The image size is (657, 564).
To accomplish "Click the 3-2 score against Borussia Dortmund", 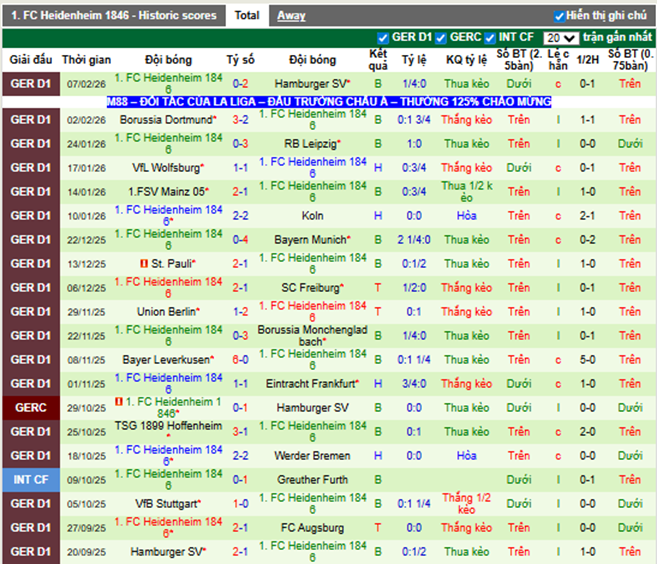I will [x=241, y=120].
